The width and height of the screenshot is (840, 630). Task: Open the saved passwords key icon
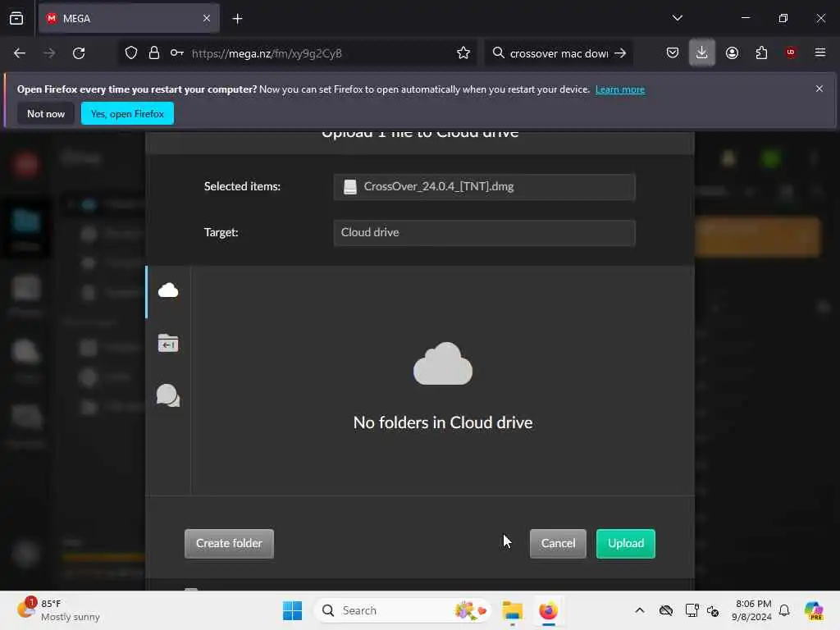[177, 53]
